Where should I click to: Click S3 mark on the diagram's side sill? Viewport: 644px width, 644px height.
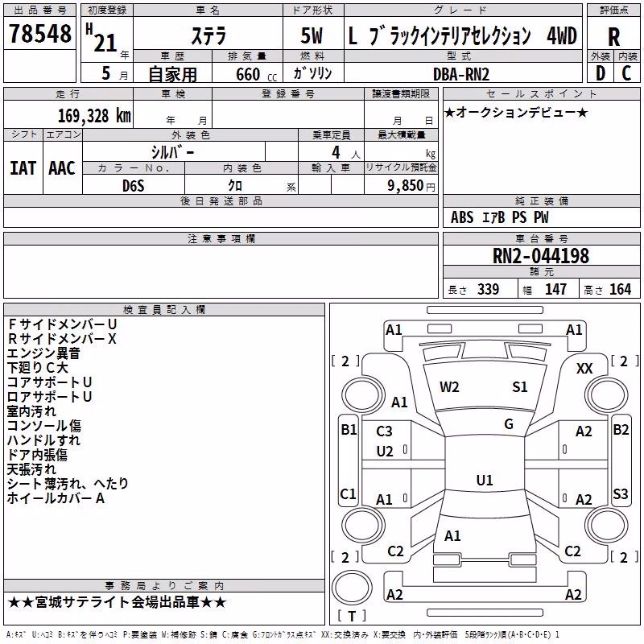point(621,493)
